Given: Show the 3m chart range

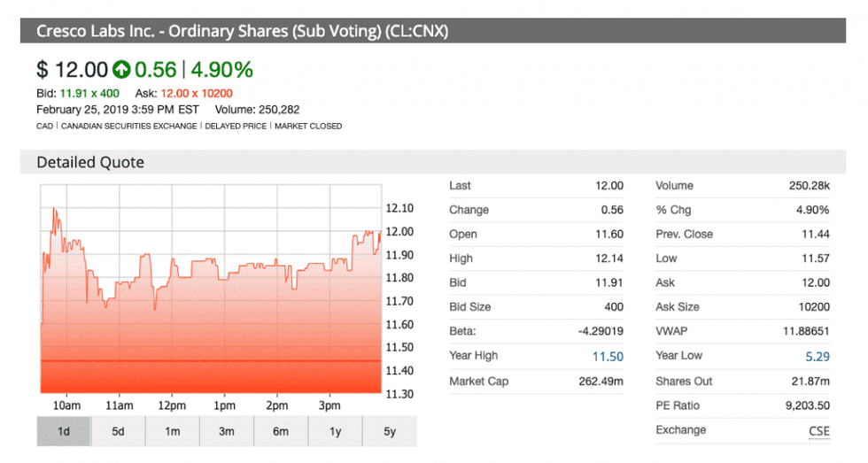Looking at the screenshot, I should [226, 431].
